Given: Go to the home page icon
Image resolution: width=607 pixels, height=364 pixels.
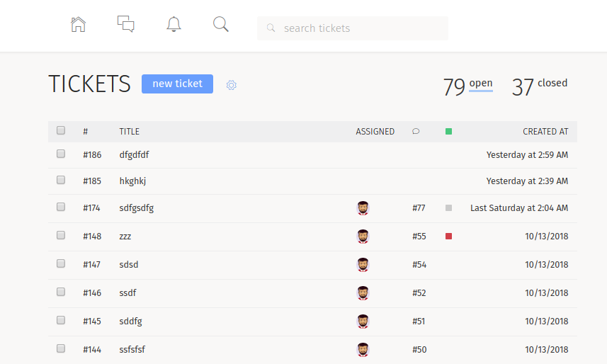Looking at the screenshot, I should (79, 25).
